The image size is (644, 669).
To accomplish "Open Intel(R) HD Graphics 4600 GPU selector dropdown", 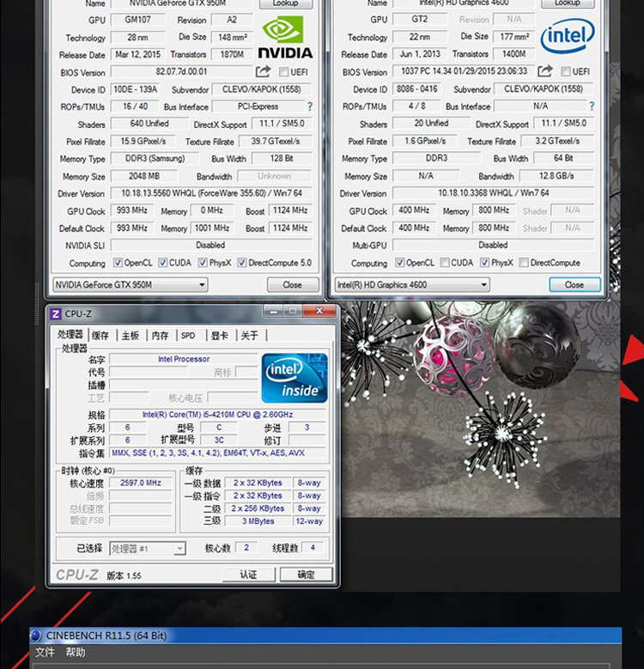I will pos(412,284).
